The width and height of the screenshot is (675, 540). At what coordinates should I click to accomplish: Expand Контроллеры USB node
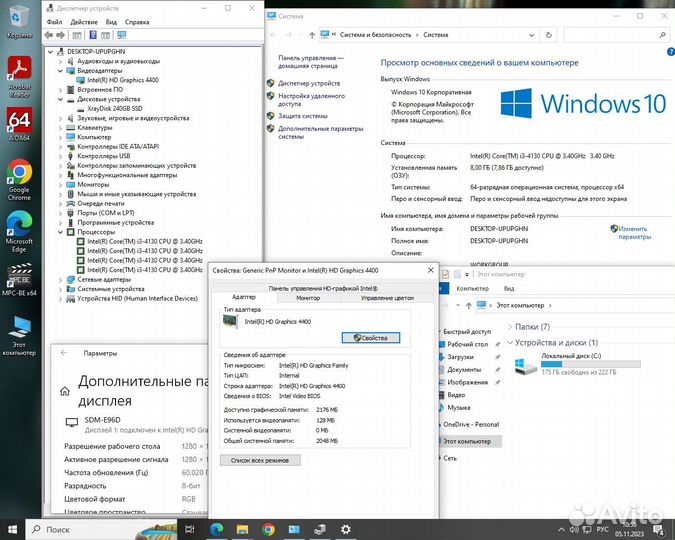coord(60,156)
